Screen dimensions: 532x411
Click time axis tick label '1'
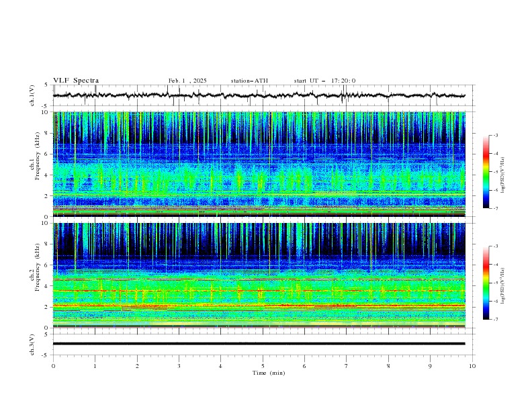pyautogui.click(x=95, y=366)
